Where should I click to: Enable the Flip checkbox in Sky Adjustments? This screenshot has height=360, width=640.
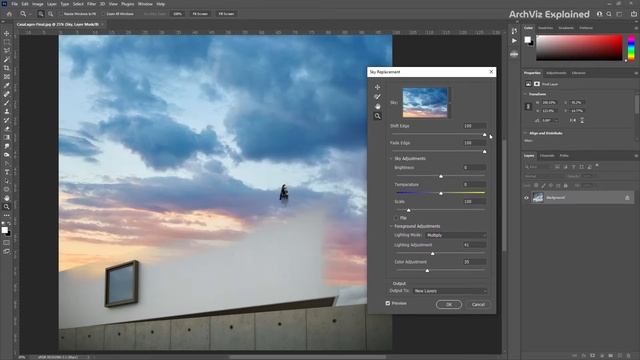(x=396, y=218)
